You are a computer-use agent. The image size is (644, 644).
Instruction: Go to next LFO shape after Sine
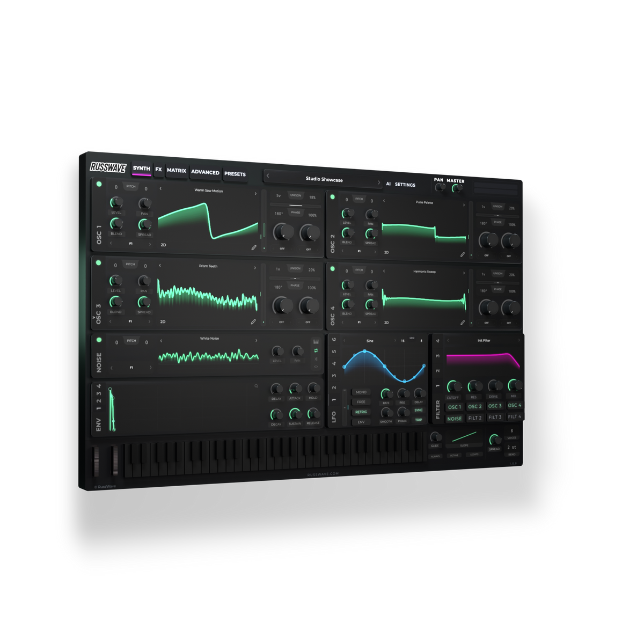coord(395,341)
